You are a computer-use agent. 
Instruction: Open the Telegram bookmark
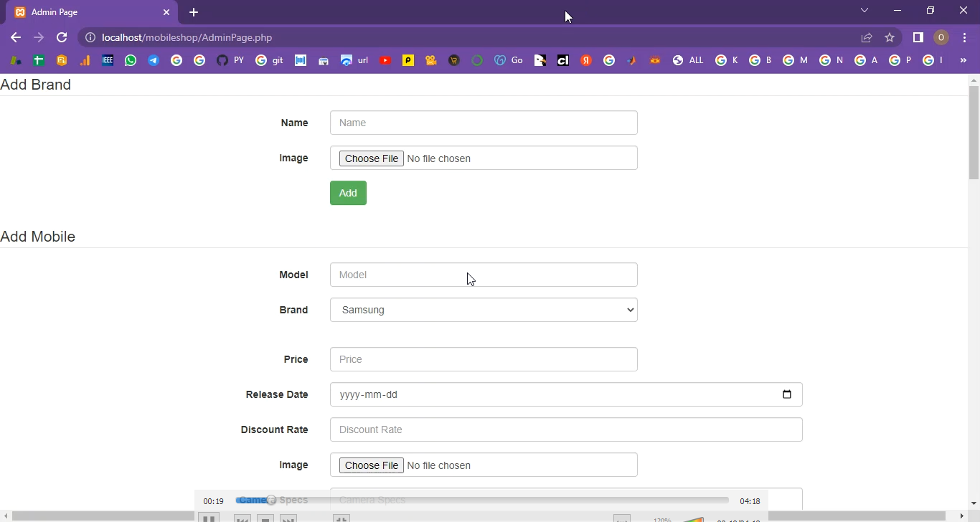pyautogui.click(x=154, y=61)
